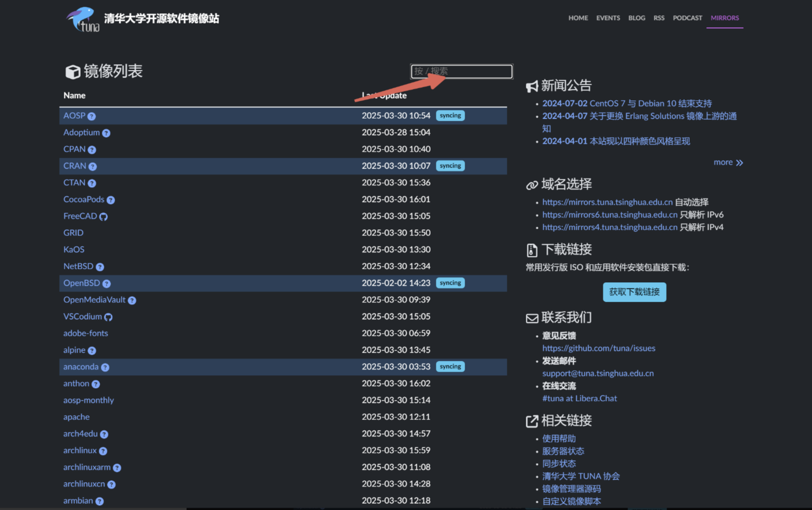This screenshot has width=812, height=510.
Task: Click the help icon next to archlinux
Action: (103, 451)
